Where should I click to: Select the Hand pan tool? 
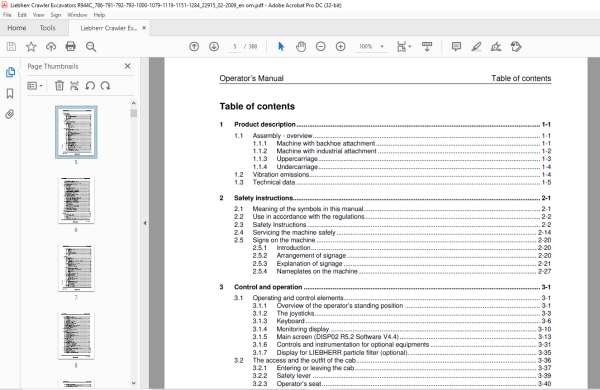[301, 47]
